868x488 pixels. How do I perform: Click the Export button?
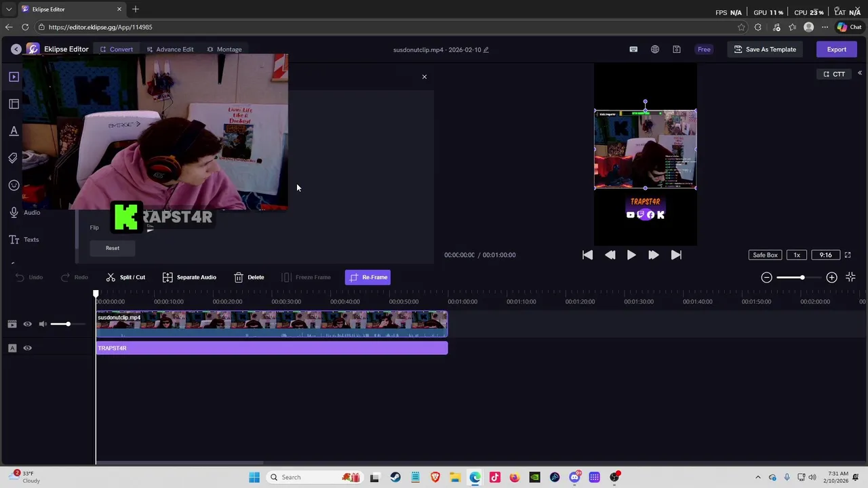[836, 49]
